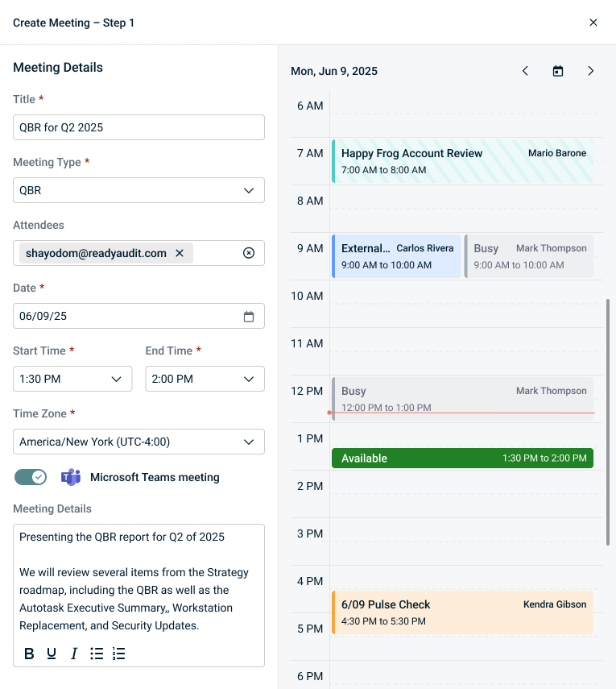Insert a numbered list
The width and height of the screenshot is (616, 689).
[119, 654]
